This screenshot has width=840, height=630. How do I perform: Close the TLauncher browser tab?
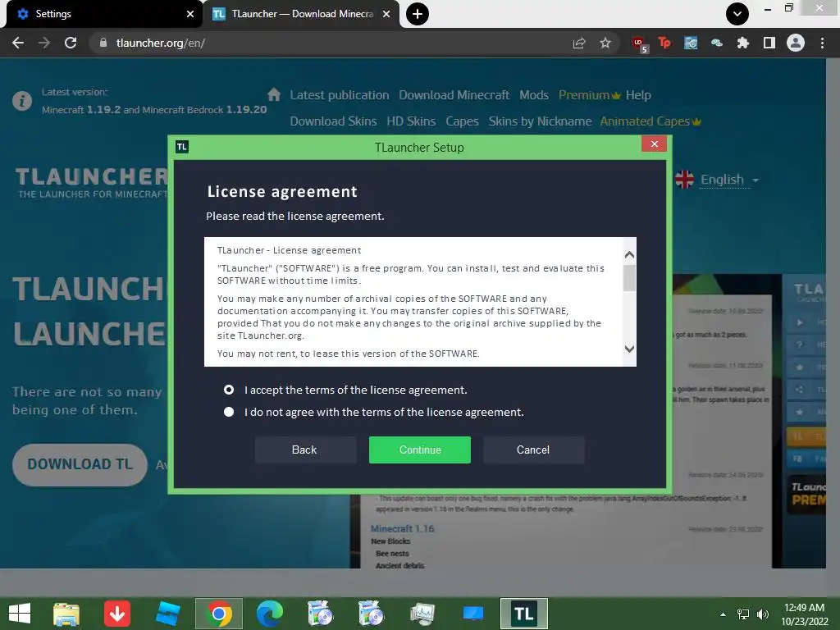pos(386,14)
